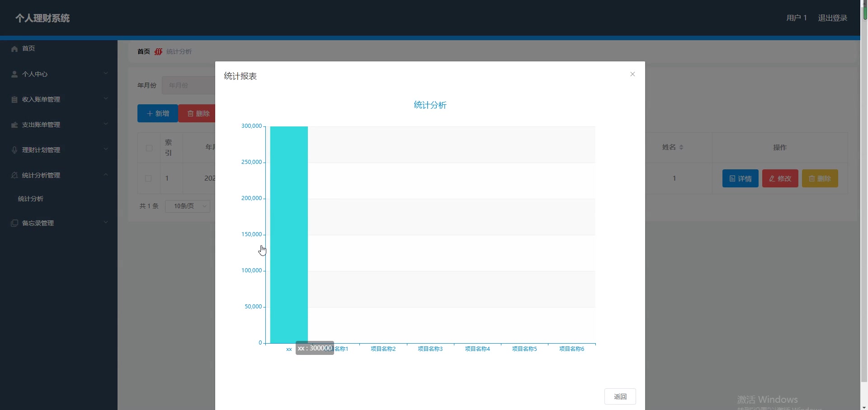This screenshot has width=868, height=410.
Task: Click 用户 1 in the header
Action: pyautogui.click(x=797, y=18)
